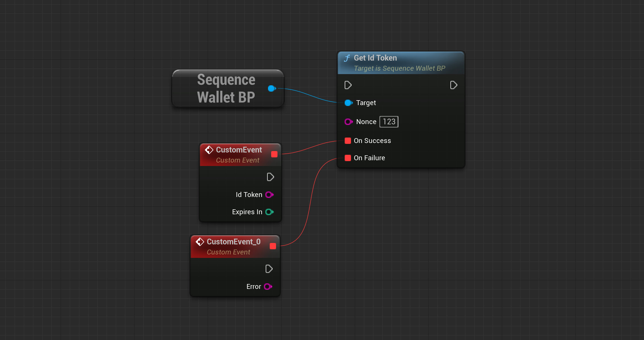Click the Get Id Token execution output pin
Image resolution: width=644 pixels, height=340 pixels.
(x=454, y=85)
